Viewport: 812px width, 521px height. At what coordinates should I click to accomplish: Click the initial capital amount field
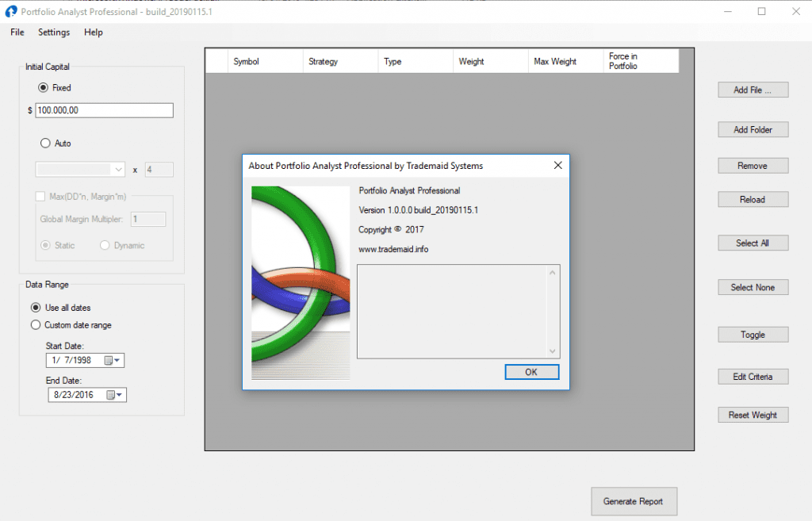[104, 110]
